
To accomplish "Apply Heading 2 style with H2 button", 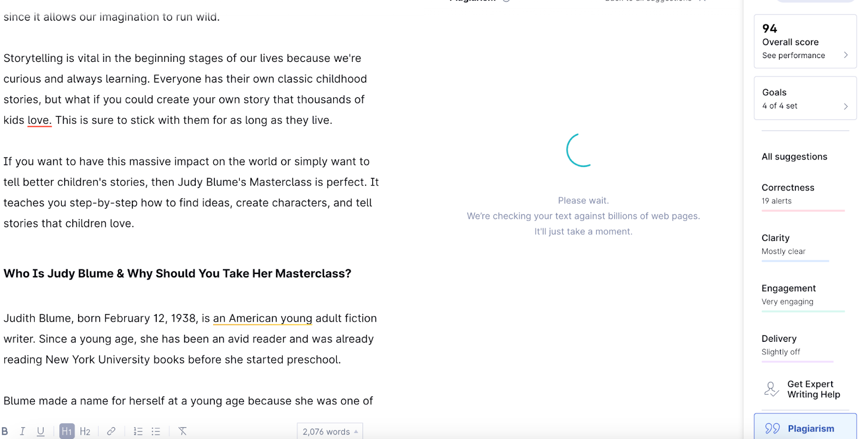I will [85, 431].
